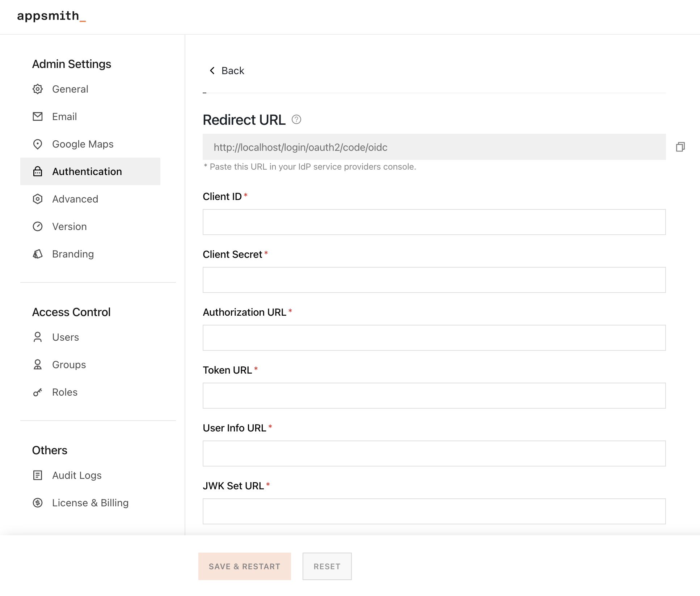Copy the redirect URL using copy icon
This screenshot has width=700, height=596.
(681, 147)
